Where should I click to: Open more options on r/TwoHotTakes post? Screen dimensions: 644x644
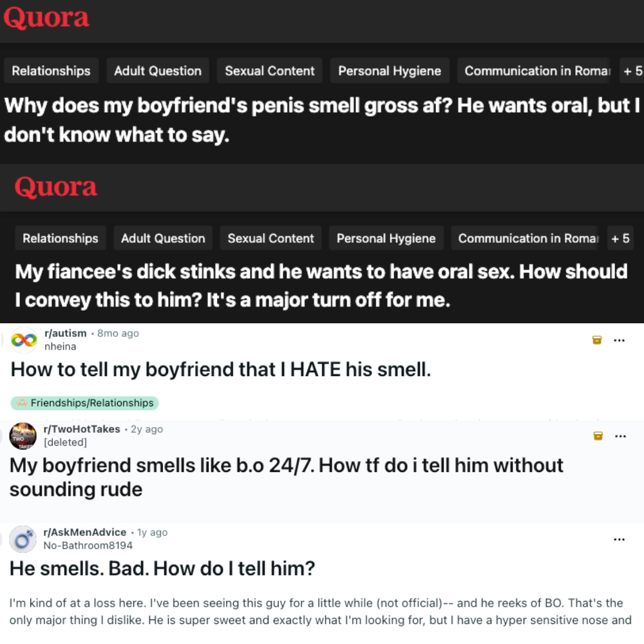pyautogui.click(x=620, y=436)
